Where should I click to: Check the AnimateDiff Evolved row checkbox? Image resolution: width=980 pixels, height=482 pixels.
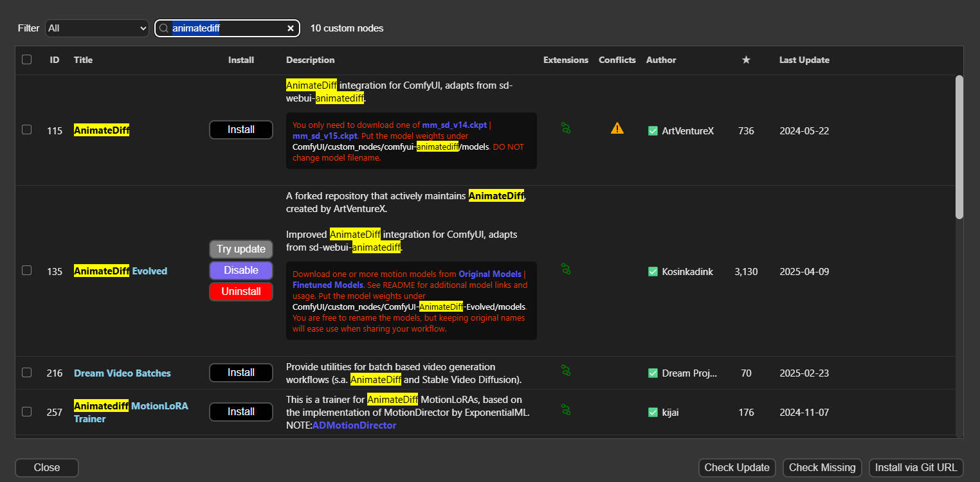coord(26,270)
